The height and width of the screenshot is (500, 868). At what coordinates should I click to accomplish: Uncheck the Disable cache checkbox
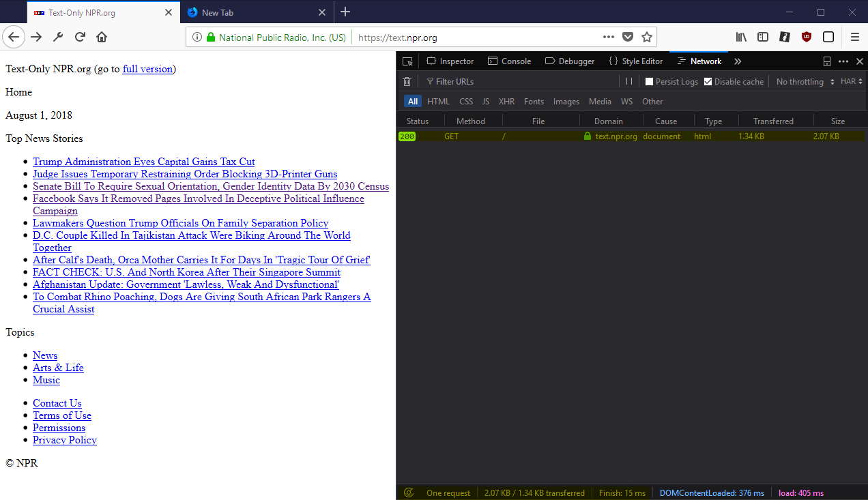(708, 82)
